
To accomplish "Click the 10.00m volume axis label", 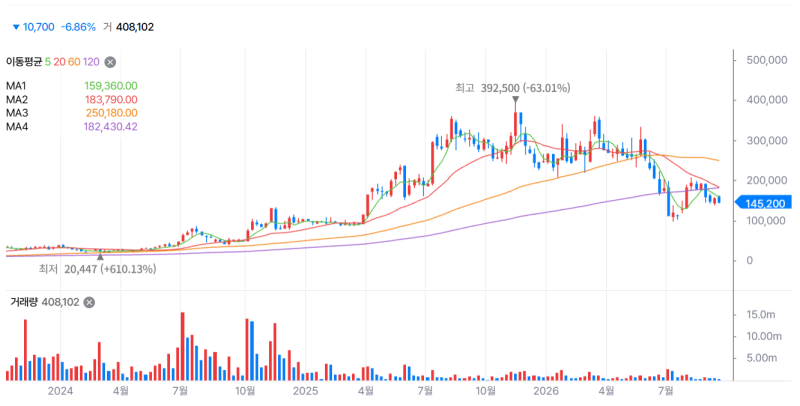I will click(x=764, y=337).
